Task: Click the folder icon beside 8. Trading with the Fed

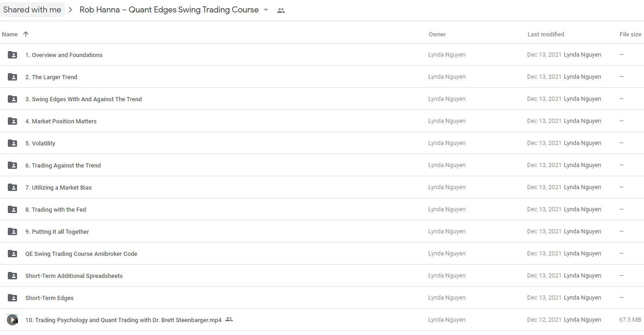Action: 12,209
